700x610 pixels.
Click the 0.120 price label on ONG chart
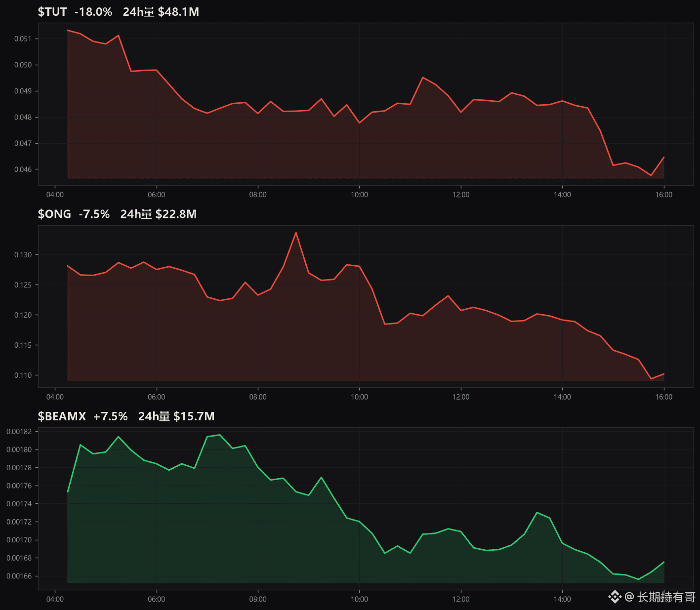[23, 315]
